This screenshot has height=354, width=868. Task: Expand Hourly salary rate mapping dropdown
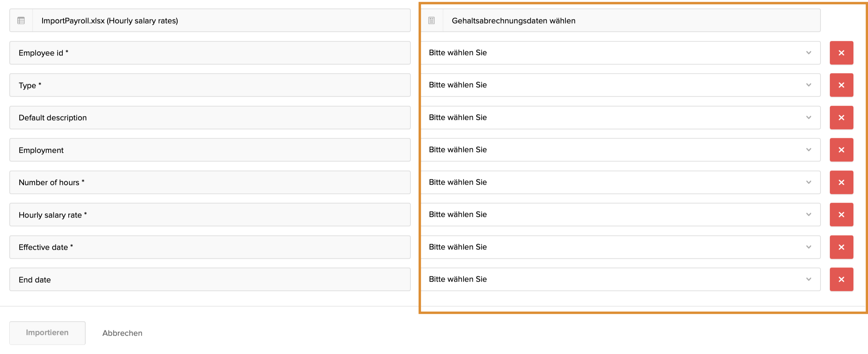point(620,215)
